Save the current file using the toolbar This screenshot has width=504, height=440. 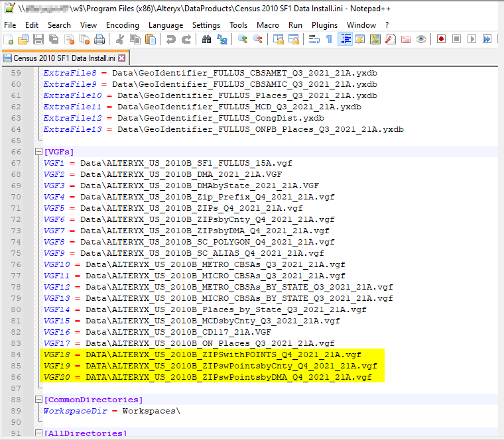click(x=38, y=40)
